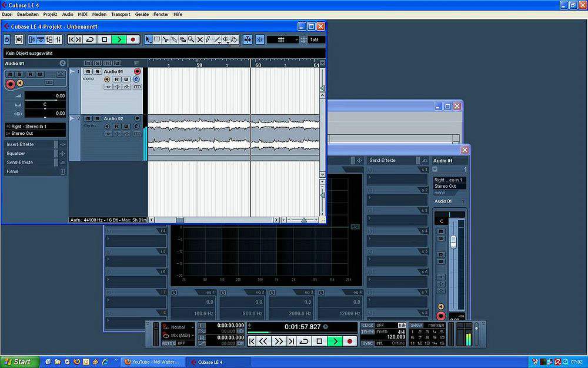Open the Mix (MIDI) cycle record dropdown
Image resolution: width=588 pixels, height=368 pixels.
(179, 336)
